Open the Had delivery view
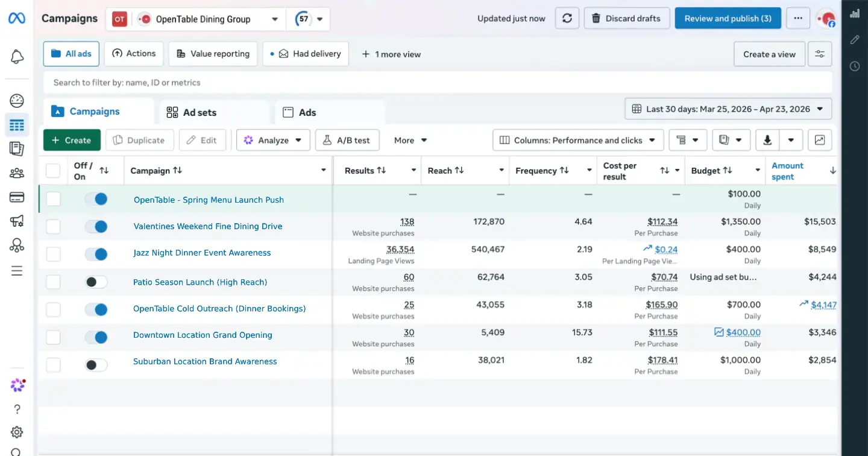Viewport: 868px width, 456px height. [x=306, y=54]
